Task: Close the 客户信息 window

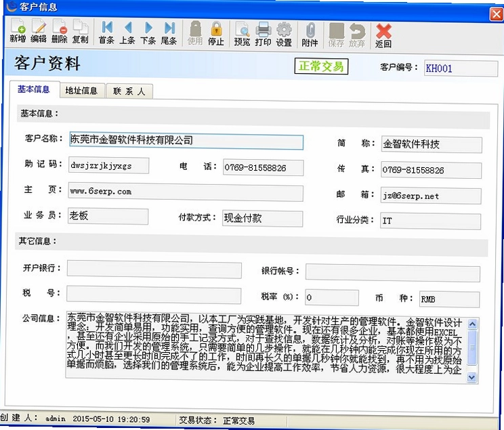Action: coord(497,14)
